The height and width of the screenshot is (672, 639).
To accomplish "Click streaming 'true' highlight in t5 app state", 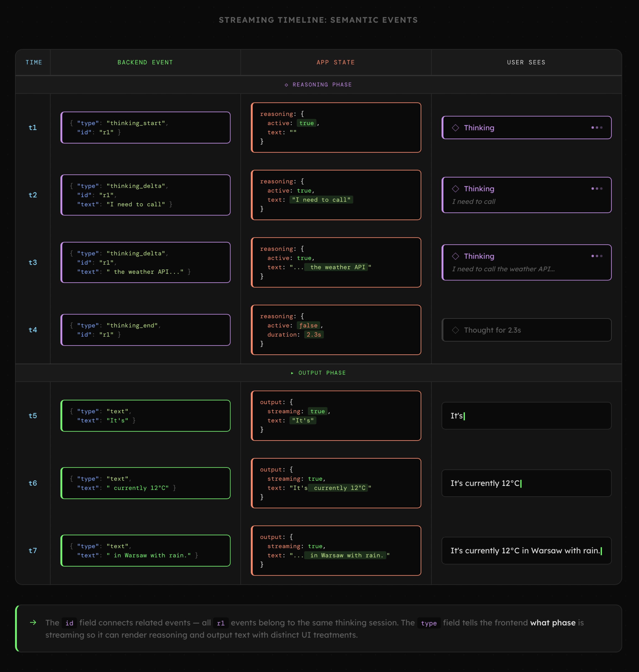I will click(x=317, y=411).
